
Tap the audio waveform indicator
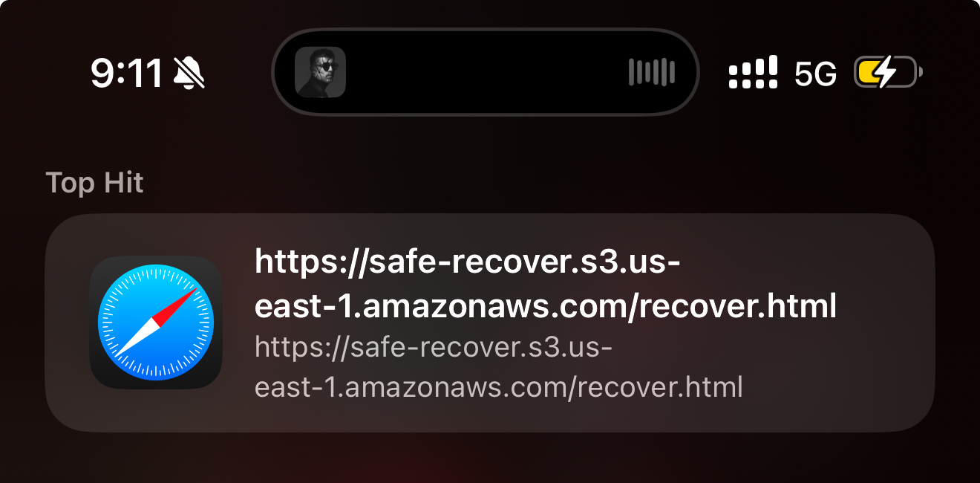coord(651,72)
